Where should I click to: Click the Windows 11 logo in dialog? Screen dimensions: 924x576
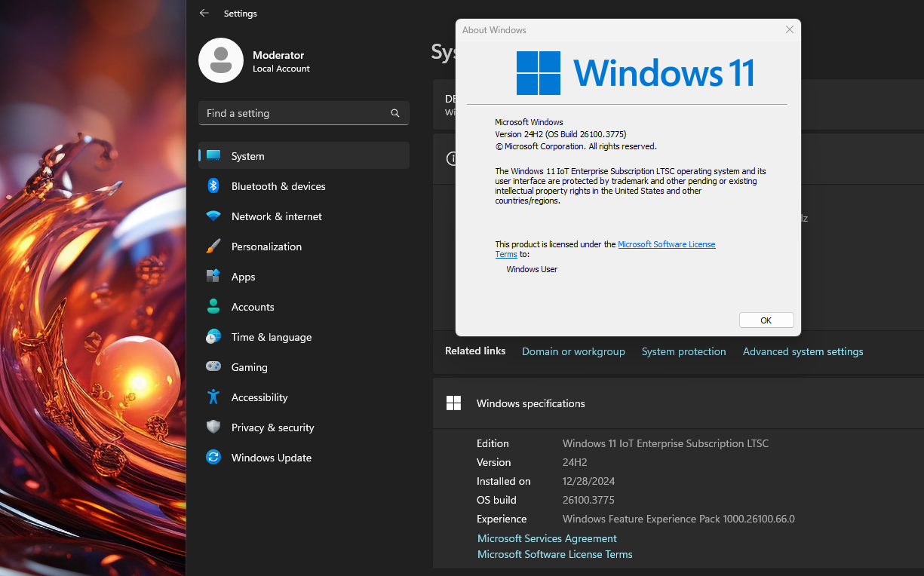539,73
